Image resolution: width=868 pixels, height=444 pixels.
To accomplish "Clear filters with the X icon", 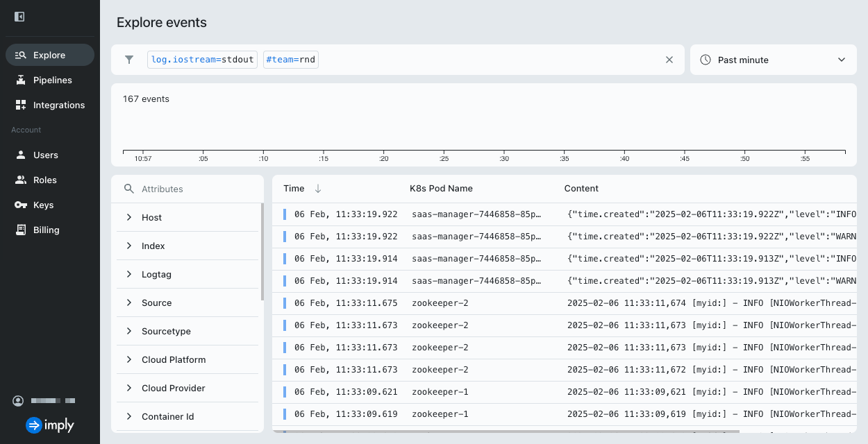I will (669, 60).
